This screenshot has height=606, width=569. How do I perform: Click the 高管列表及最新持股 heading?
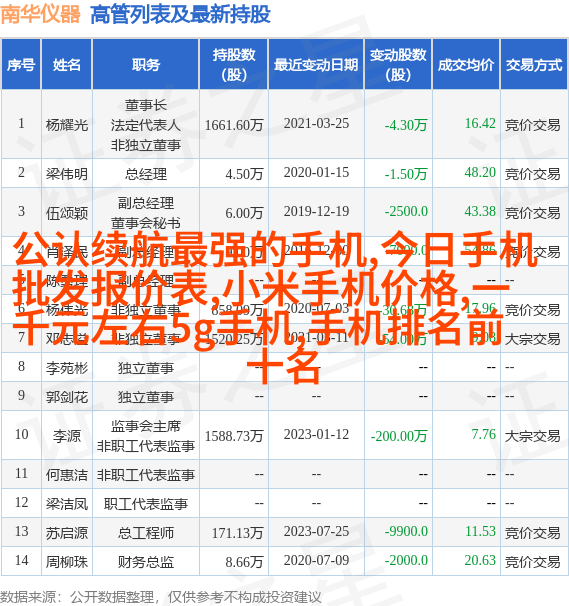click(x=180, y=14)
